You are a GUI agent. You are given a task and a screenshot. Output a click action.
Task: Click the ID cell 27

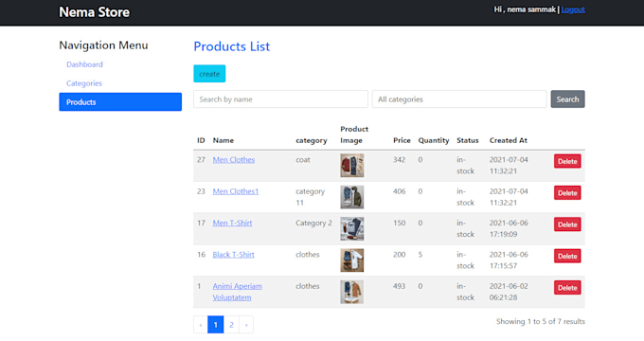point(201,160)
